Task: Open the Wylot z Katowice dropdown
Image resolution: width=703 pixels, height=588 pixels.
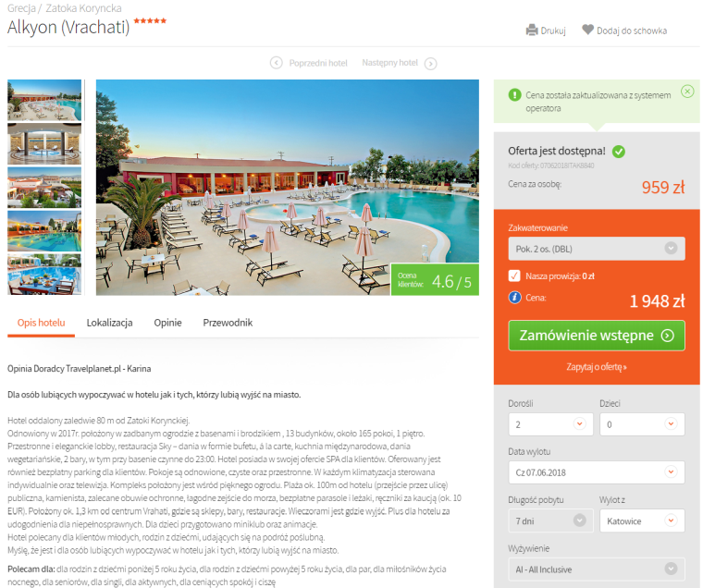Action: point(642,521)
